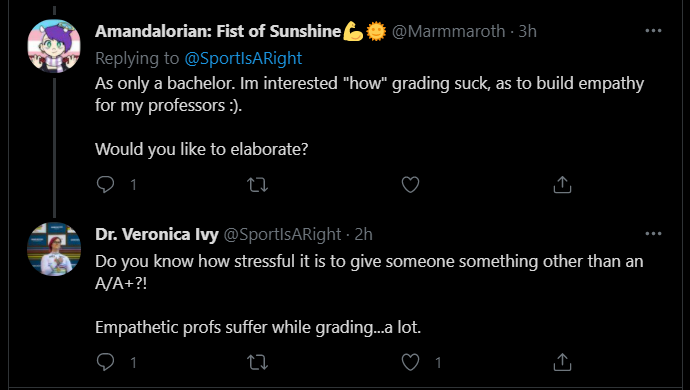Image resolution: width=690 pixels, height=390 pixels.
Task: Open the 3h timestamp on Amandalorian's tweet
Action: click(x=527, y=31)
